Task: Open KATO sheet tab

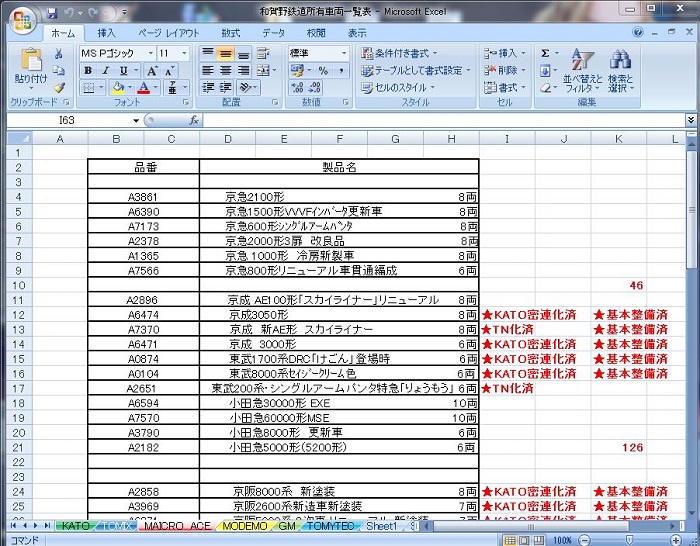Action: tap(75, 526)
